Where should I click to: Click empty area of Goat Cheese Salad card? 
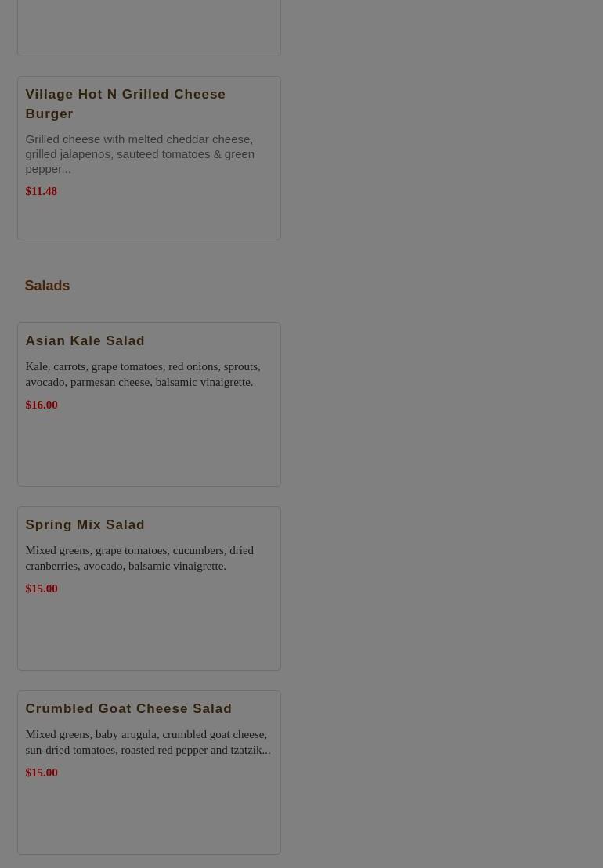coord(149,816)
